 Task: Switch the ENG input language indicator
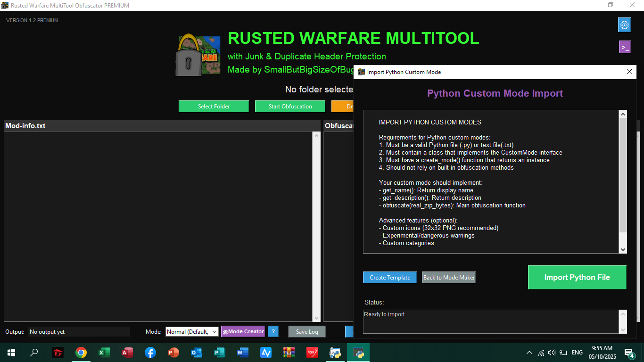[x=577, y=353]
